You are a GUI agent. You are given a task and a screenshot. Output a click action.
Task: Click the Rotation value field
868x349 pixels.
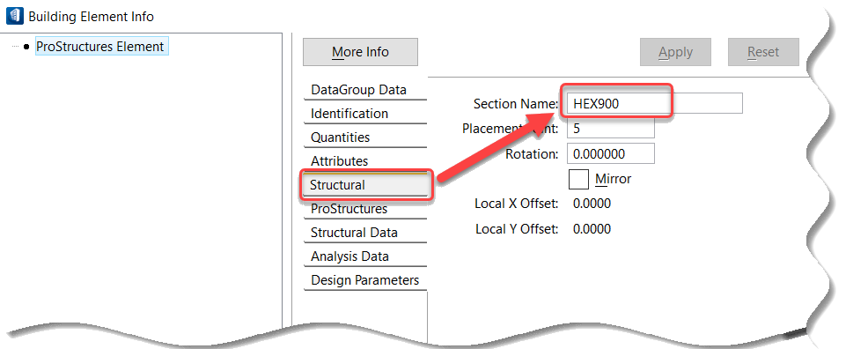611,153
